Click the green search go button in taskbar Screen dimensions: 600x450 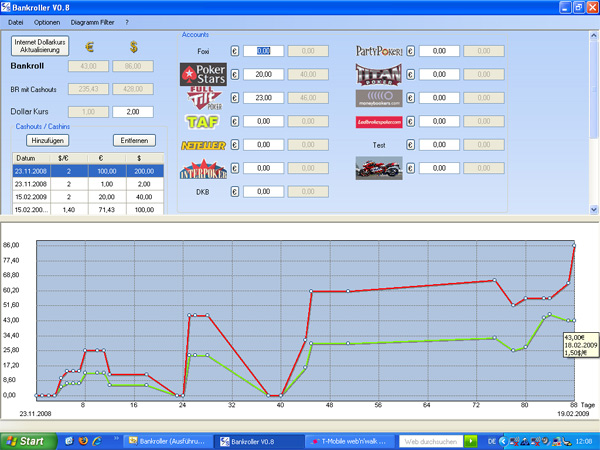(470, 442)
